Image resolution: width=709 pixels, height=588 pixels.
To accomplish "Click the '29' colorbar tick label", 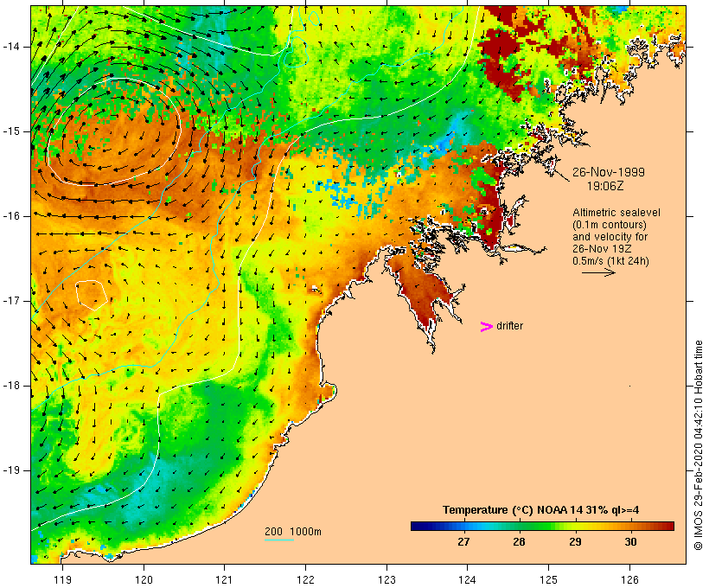I will click(x=575, y=541).
